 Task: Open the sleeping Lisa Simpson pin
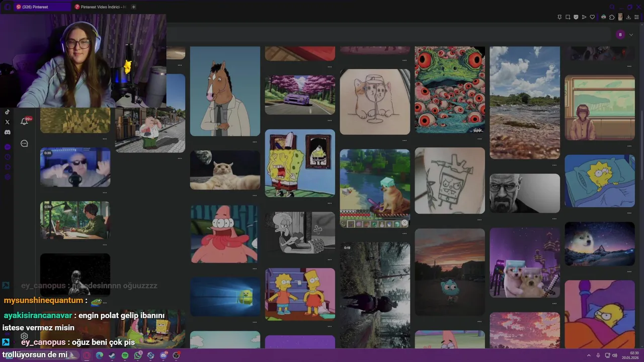[x=600, y=181]
